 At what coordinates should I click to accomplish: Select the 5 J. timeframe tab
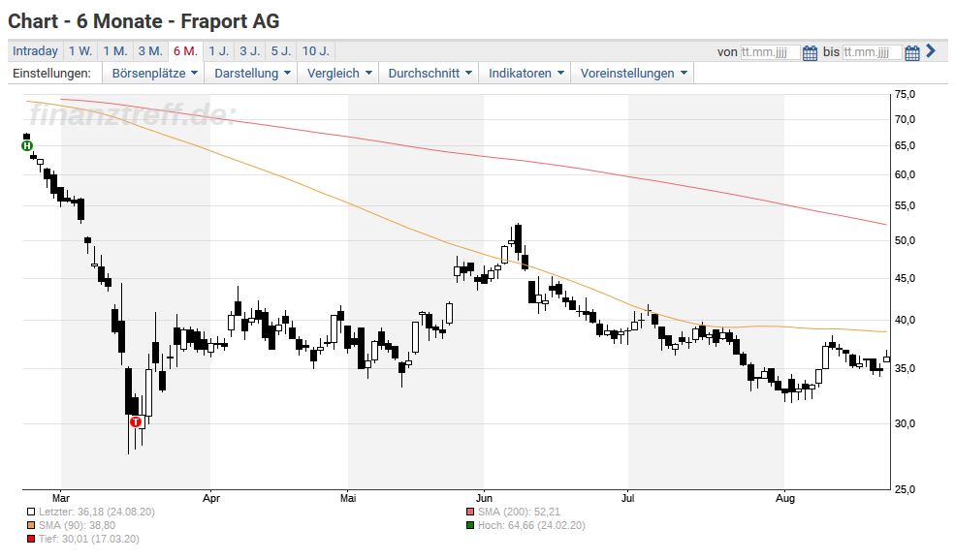[281, 51]
